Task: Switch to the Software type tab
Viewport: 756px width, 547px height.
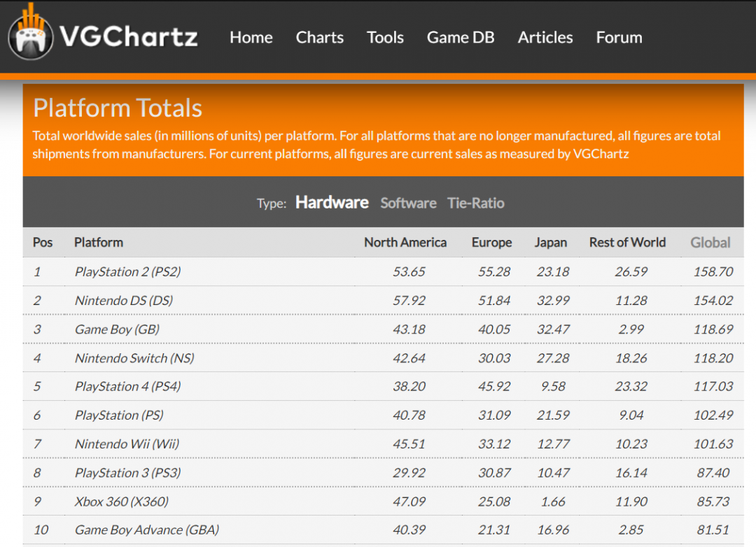Action: [x=408, y=204]
